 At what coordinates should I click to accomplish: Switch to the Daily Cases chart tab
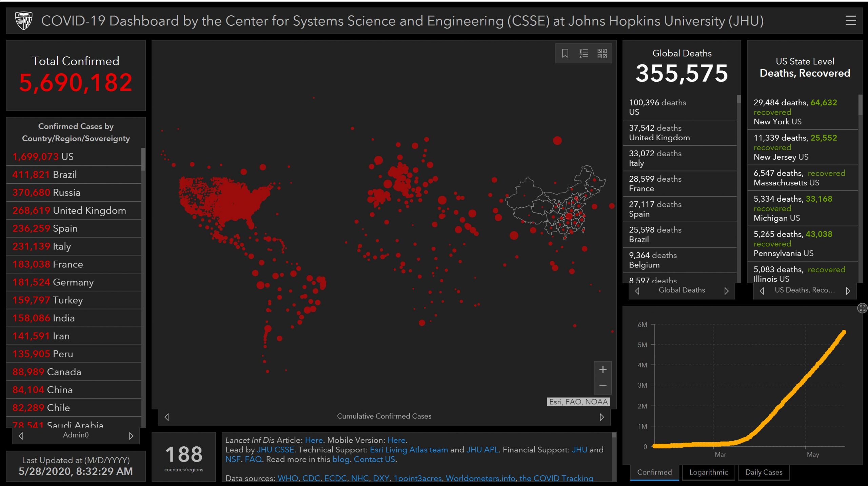pyautogui.click(x=764, y=472)
